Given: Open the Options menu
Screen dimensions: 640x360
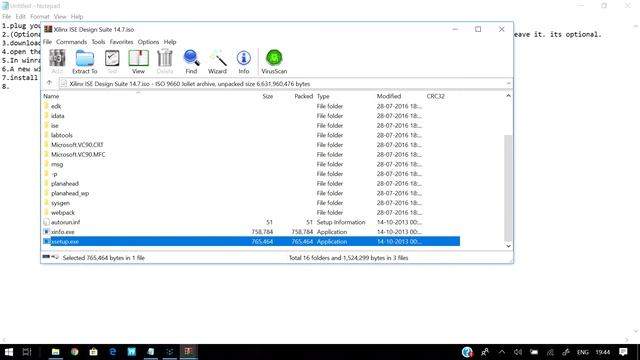Looking at the screenshot, I should (x=148, y=42).
